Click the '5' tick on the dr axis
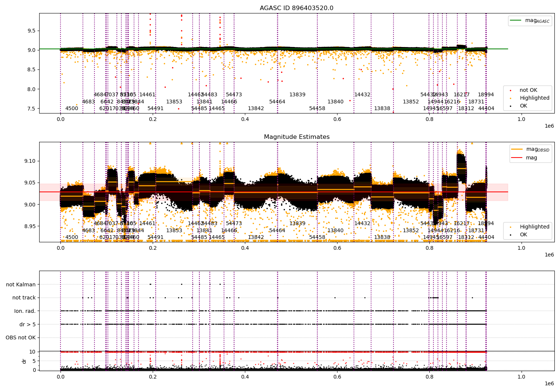 click(x=34, y=361)
